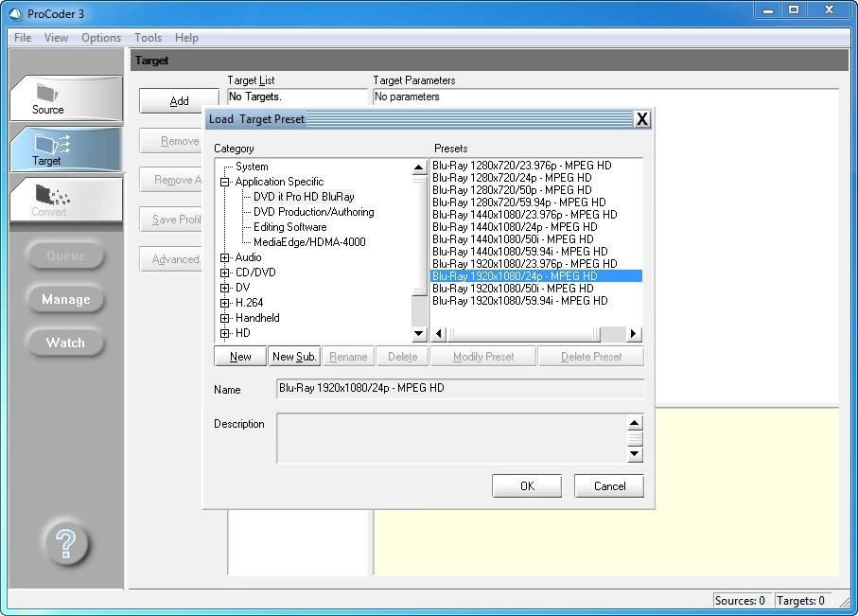Click the Manage button
Viewport: 858px width, 616px height.
[x=65, y=299]
